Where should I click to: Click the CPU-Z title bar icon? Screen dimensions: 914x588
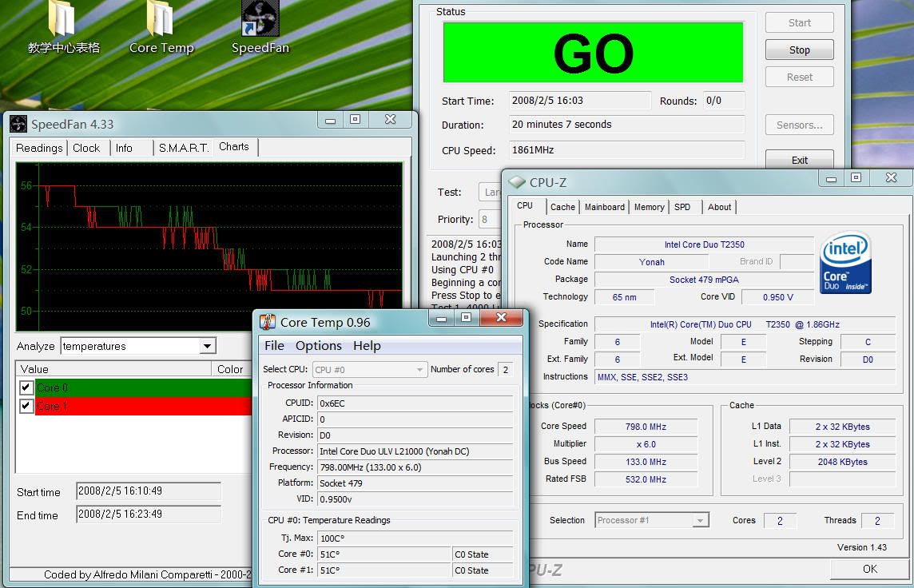516,182
